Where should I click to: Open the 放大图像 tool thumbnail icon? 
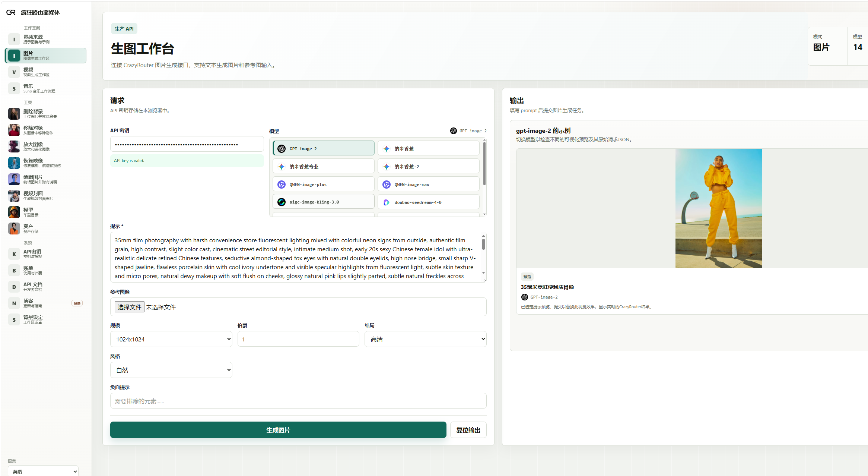[14, 146]
